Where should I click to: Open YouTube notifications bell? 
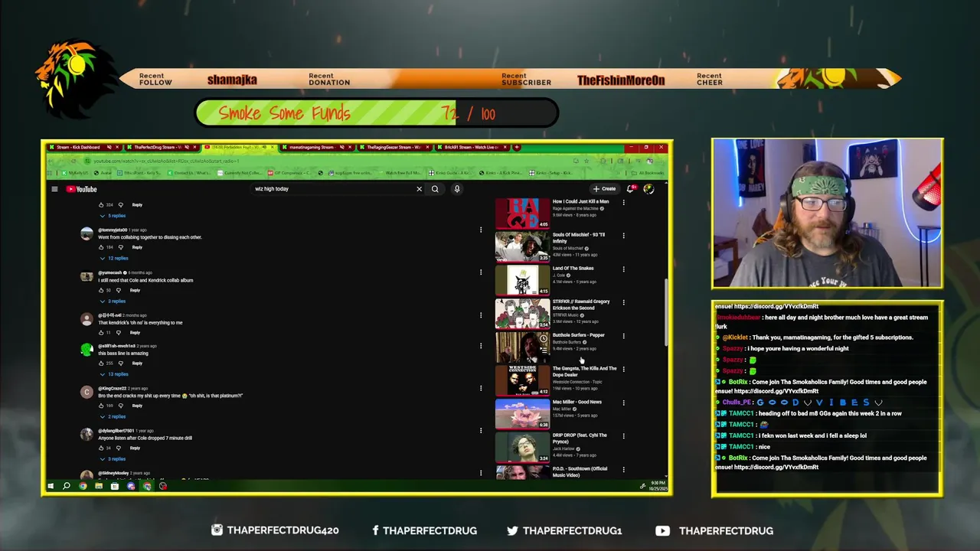coord(631,189)
